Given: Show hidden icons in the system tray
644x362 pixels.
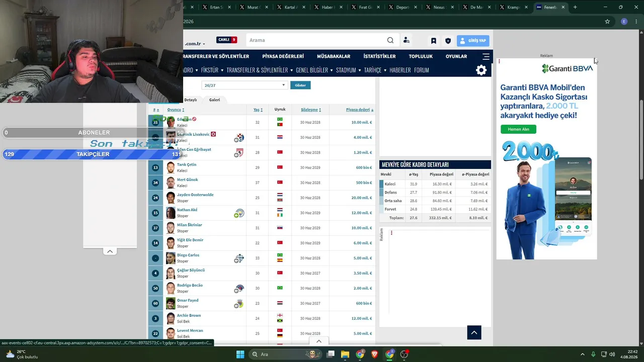Looking at the screenshot, I should point(583,354).
